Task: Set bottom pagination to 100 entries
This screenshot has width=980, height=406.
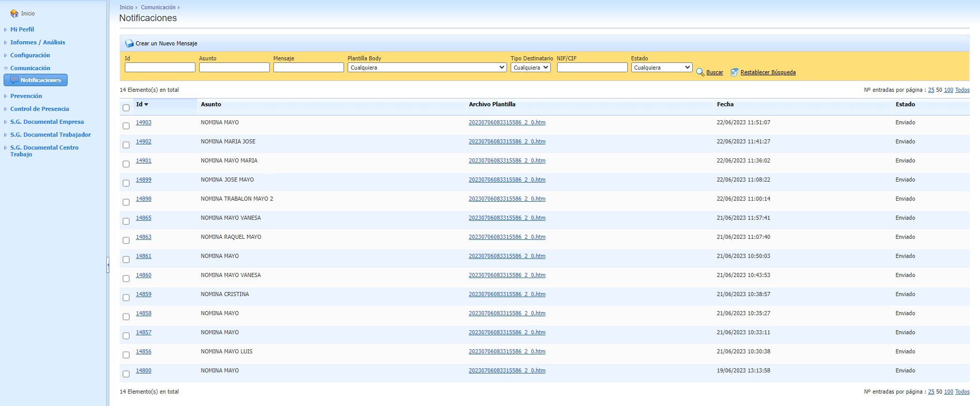Action: [x=949, y=392]
